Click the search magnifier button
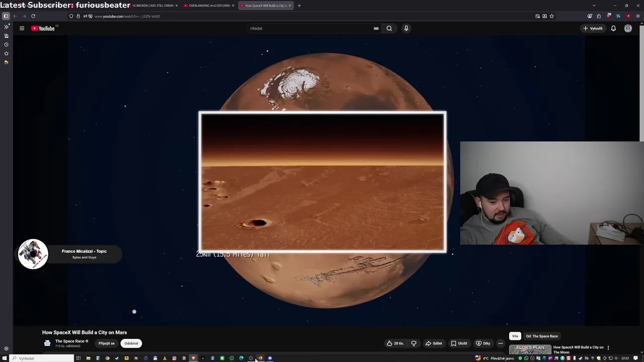Screen dimensions: 644x362 (389, 28)
